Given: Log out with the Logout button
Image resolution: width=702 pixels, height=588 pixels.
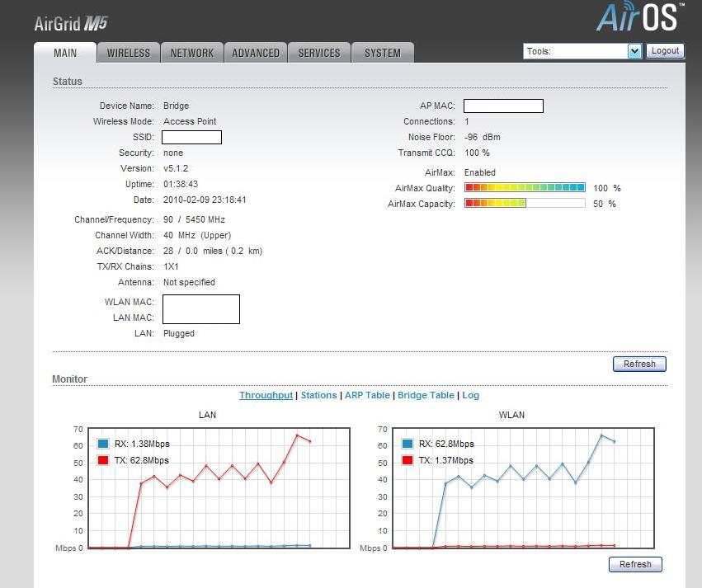Looking at the screenshot, I should pyautogui.click(x=665, y=51).
